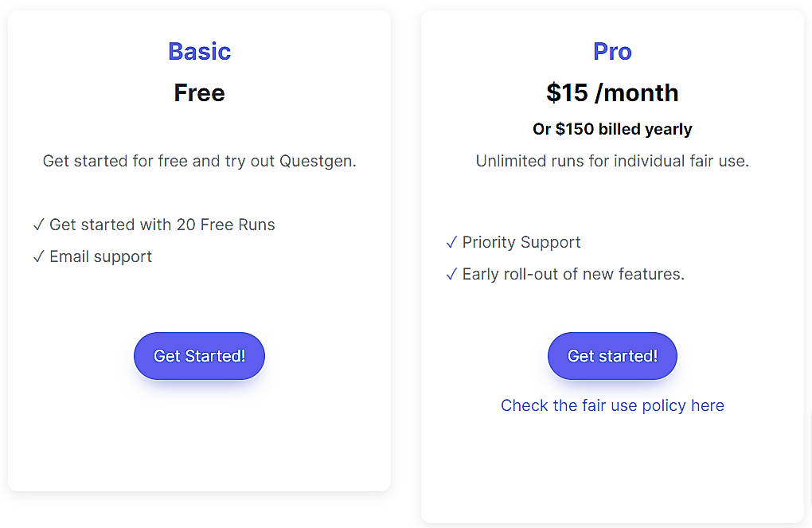The height and width of the screenshot is (528, 812).
Task: Select the Email support feature text
Action: click(x=100, y=256)
